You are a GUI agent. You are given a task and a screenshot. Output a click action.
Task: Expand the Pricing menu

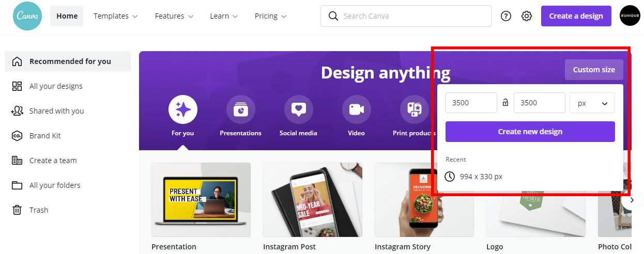(271, 16)
